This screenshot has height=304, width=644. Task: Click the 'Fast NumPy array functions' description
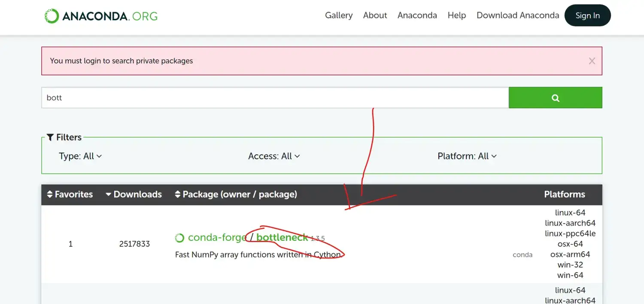(x=258, y=255)
